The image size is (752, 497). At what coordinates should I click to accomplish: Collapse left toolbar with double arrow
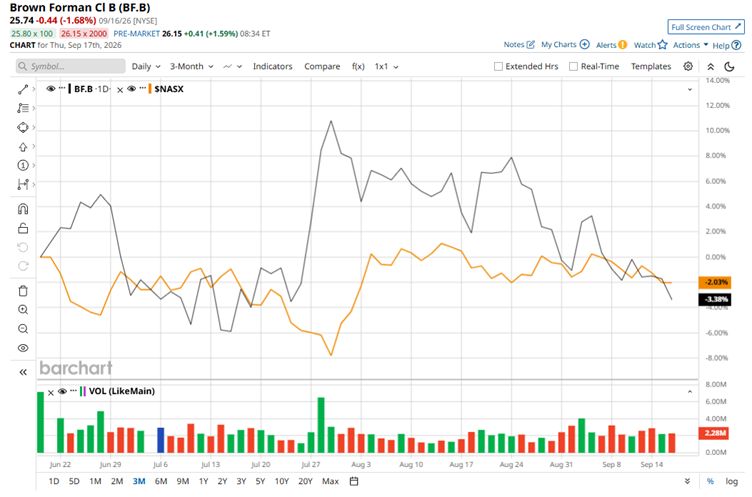click(23, 372)
